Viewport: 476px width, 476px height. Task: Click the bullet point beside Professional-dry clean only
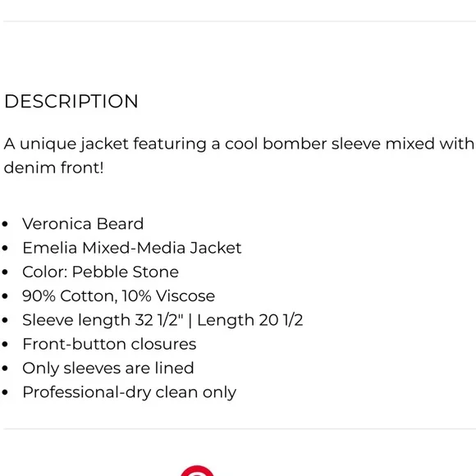click(5, 392)
